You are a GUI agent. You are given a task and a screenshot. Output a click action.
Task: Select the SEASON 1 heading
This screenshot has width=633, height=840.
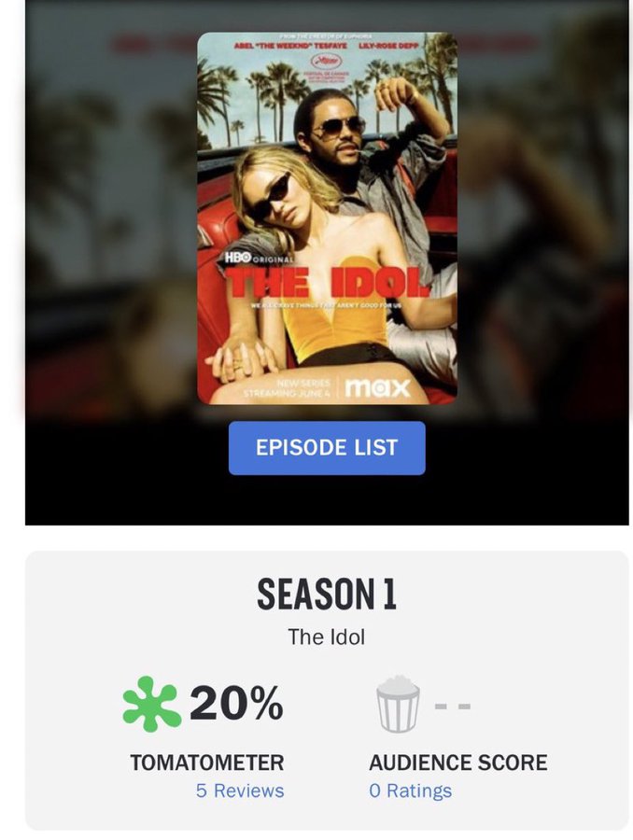pyautogui.click(x=327, y=594)
